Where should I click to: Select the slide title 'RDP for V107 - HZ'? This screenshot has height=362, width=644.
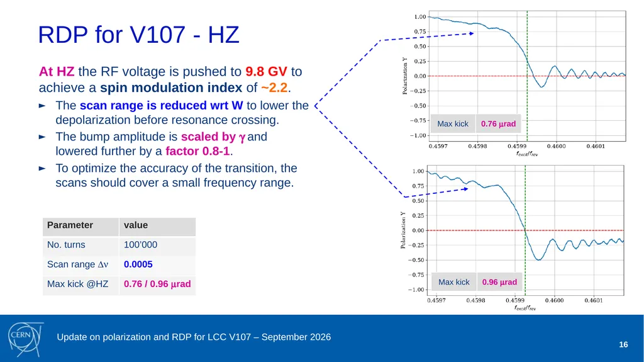tap(138, 35)
